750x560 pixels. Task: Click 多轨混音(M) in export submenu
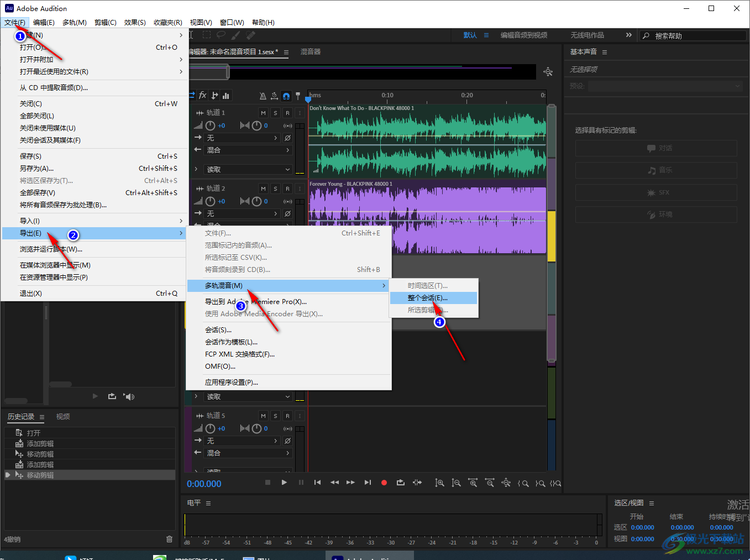(x=289, y=286)
